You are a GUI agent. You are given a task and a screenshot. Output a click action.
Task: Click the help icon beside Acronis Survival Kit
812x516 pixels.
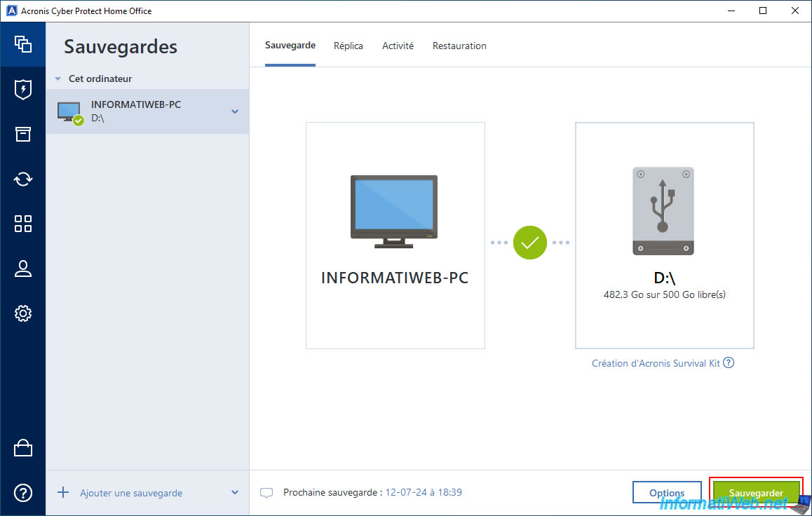coord(729,362)
